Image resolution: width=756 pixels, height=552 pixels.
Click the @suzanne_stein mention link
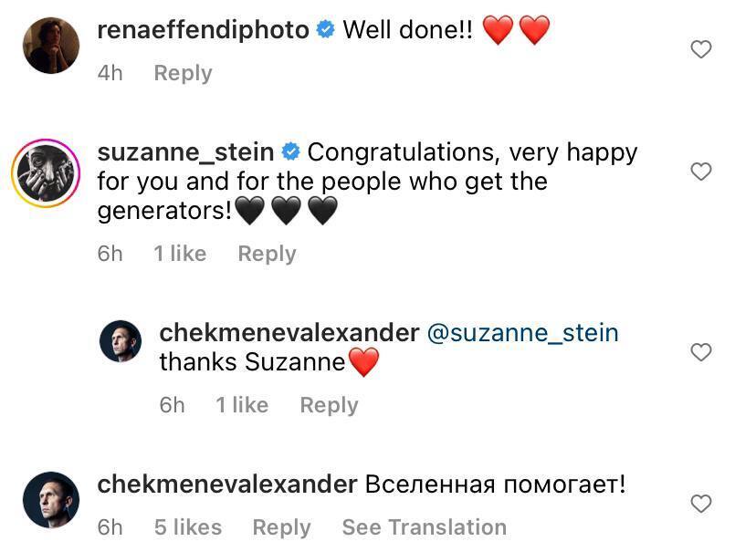(x=522, y=333)
